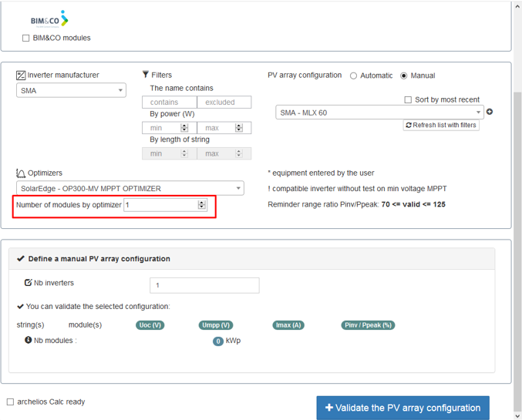Tick Sort by most recent

point(408,100)
